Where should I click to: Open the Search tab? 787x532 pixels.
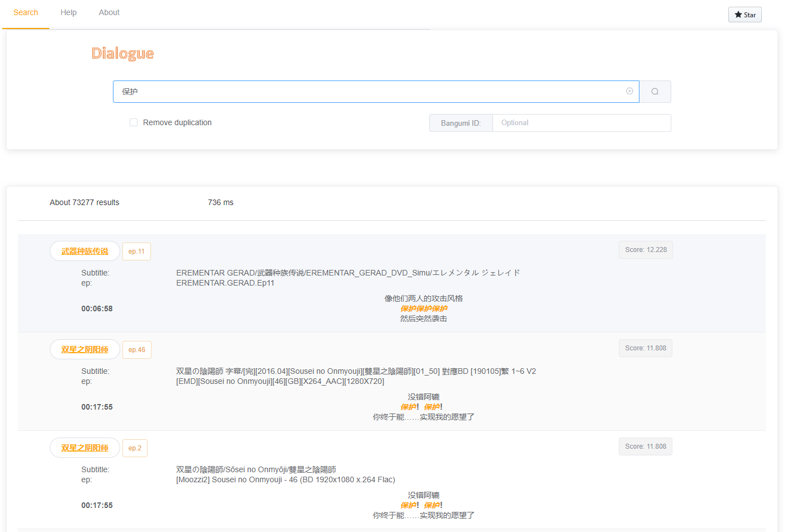click(x=26, y=12)
